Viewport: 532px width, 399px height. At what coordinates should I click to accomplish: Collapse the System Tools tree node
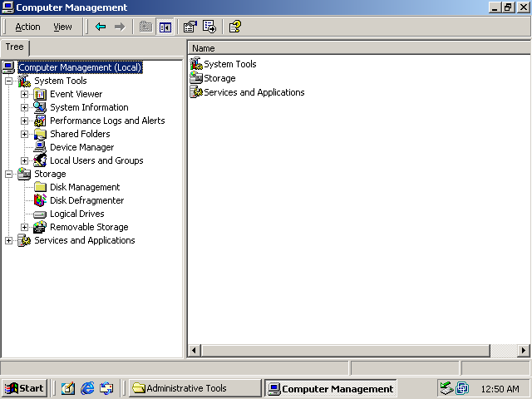coord(8,81)
